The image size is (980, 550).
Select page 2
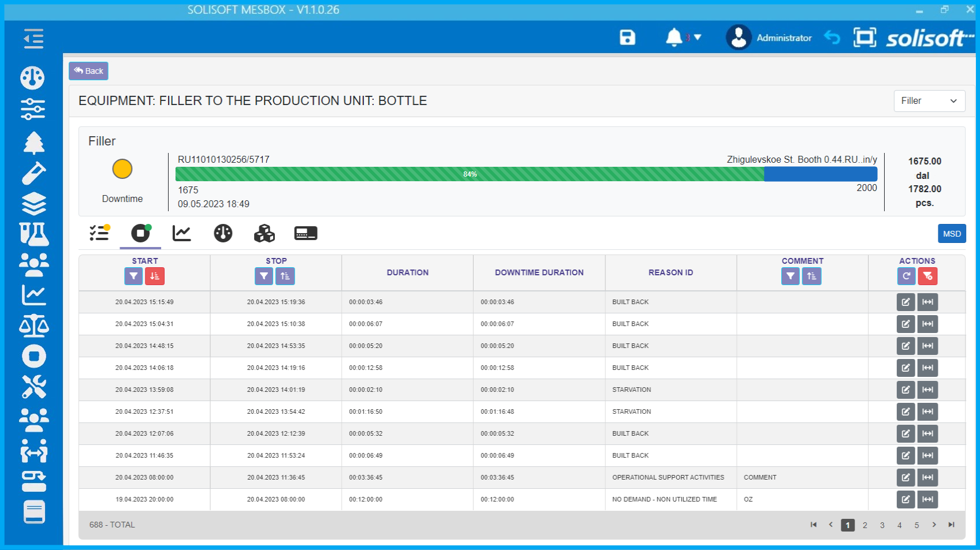coord(865,525)
